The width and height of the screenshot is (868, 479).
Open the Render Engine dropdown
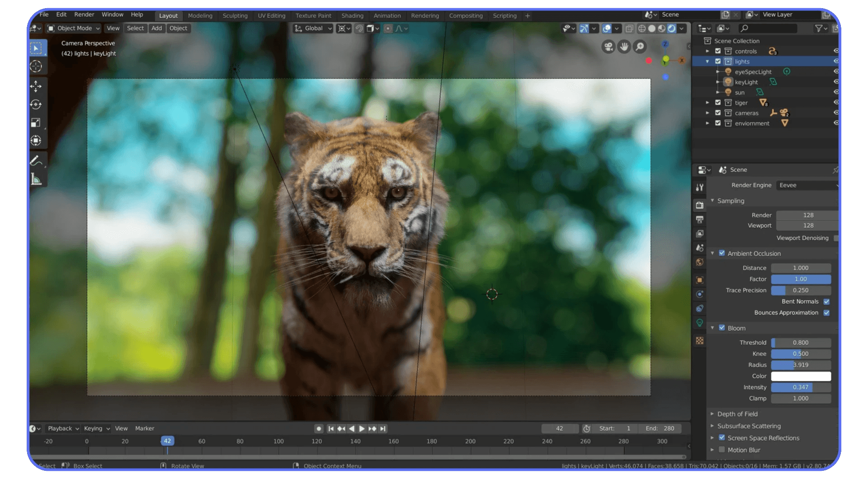[x=807, y=185]
